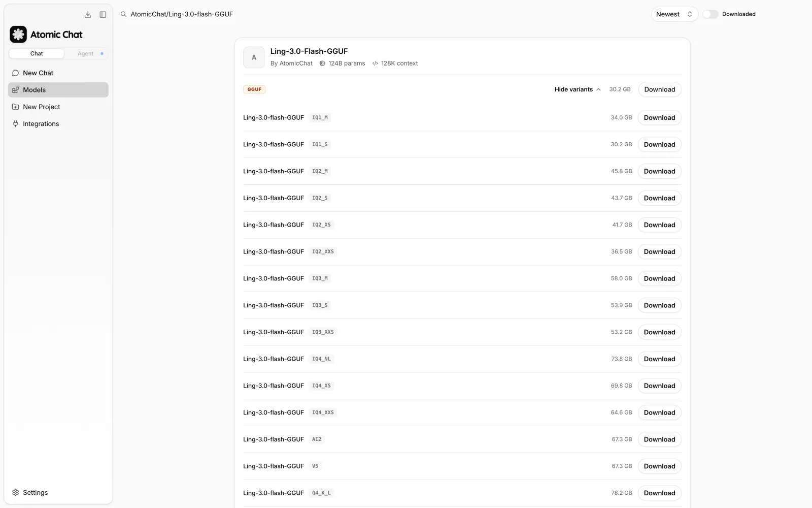Switch to the Agent tab
This screenshot has width=812, height=508.
tap(86, 53)
